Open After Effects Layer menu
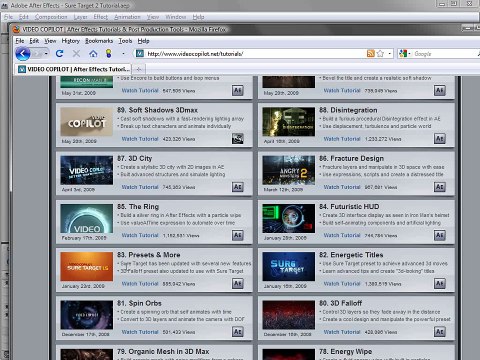Viewport: 480px width, 360px height. (80, 17)
